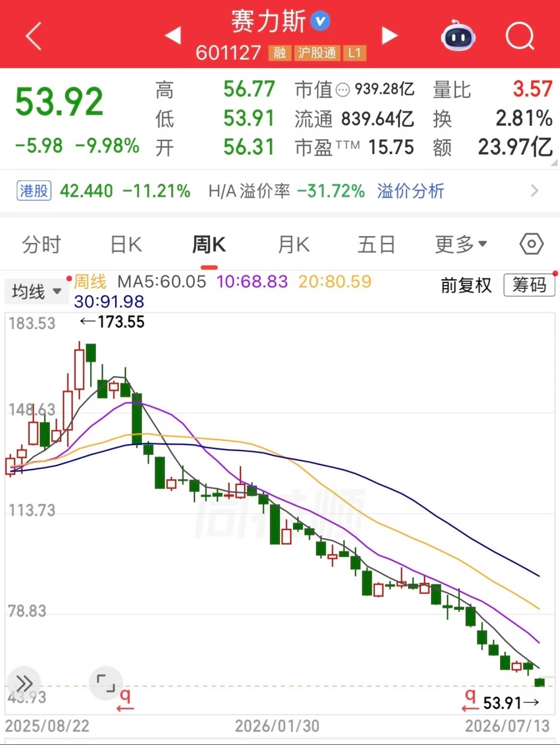Tap the HK price 42.440

pyautogui.click(x=87, y=191)
